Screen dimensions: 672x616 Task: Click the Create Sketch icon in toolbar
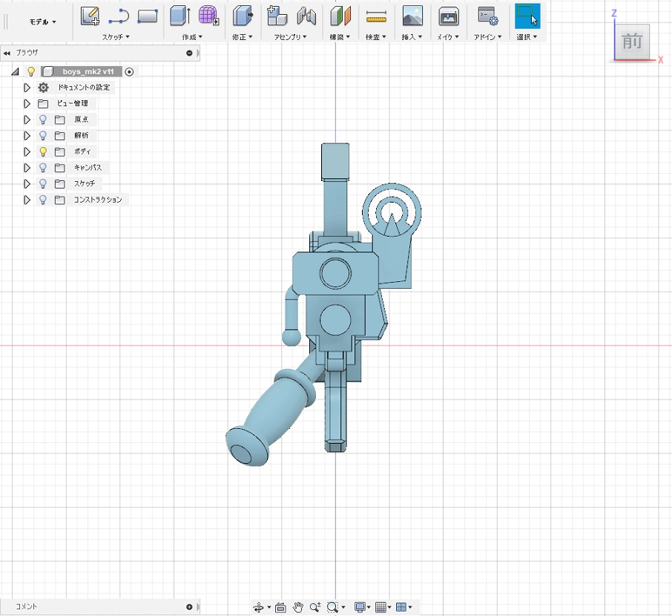click(x=90, y=15)
